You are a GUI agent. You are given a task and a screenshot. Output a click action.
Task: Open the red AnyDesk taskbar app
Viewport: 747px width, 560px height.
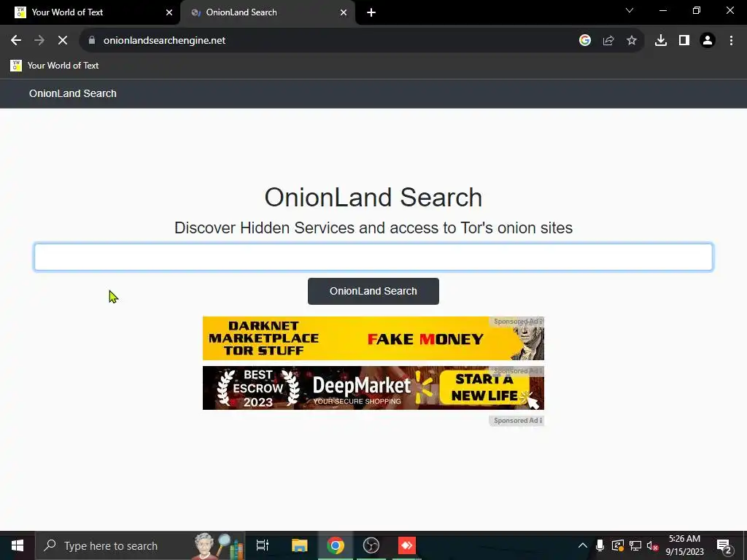(x=407, y=545)
